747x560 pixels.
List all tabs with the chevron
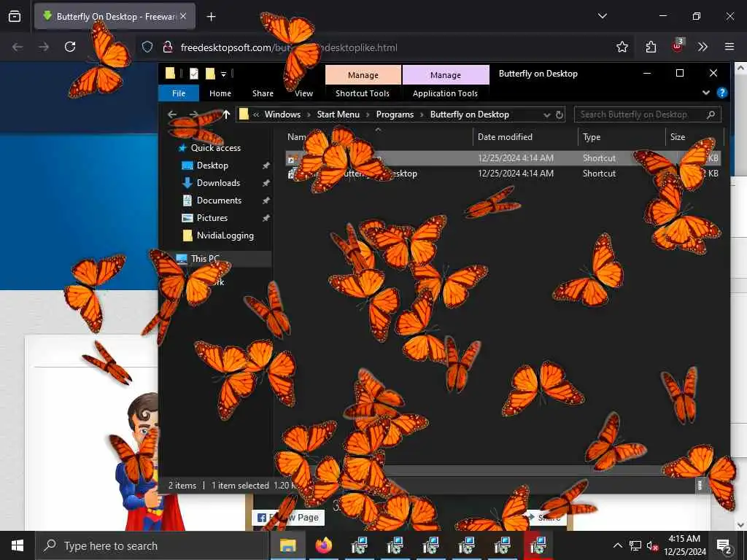point(602,16)
